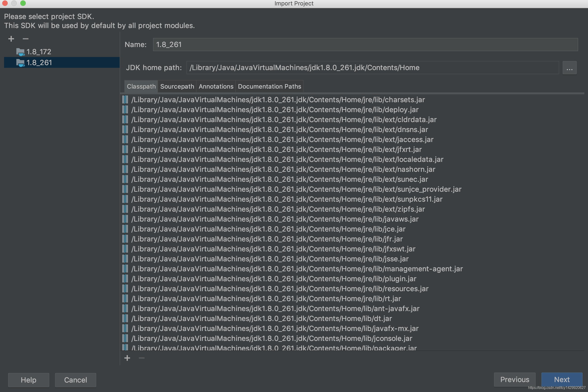
Task: Open the Annotations tab
Action: tap(216, 87)
